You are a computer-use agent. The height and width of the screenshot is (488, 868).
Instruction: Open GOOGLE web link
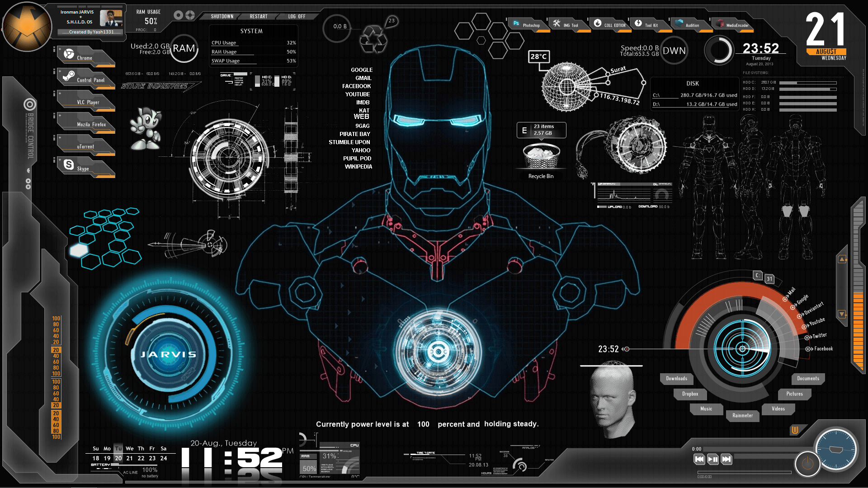[362, 70]
